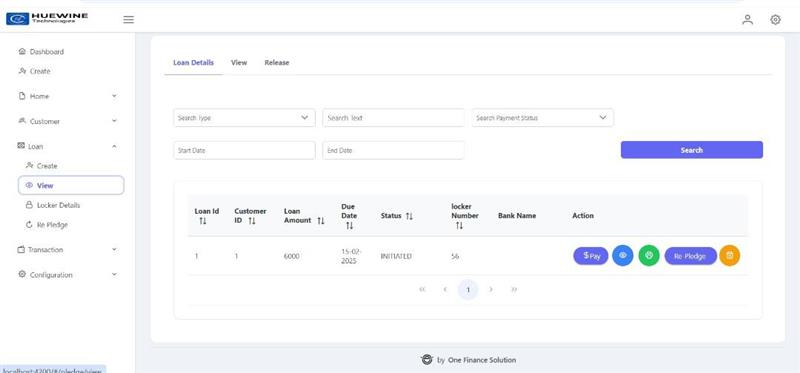Expand the Customer sidebar menu

coord(67,121)
